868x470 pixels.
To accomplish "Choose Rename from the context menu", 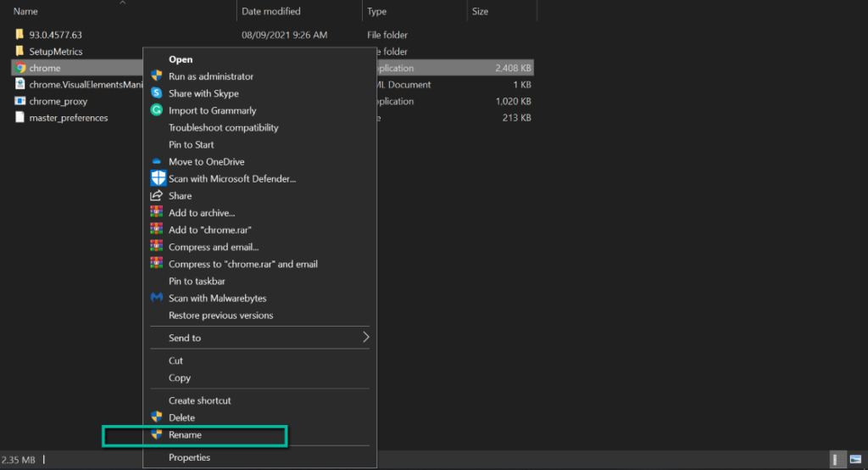I will (185, 434).
